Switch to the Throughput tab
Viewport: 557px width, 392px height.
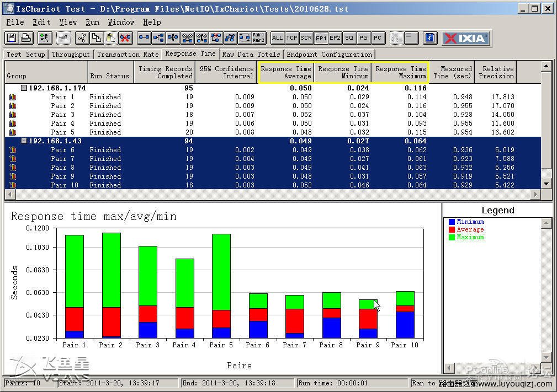point(71,54)
